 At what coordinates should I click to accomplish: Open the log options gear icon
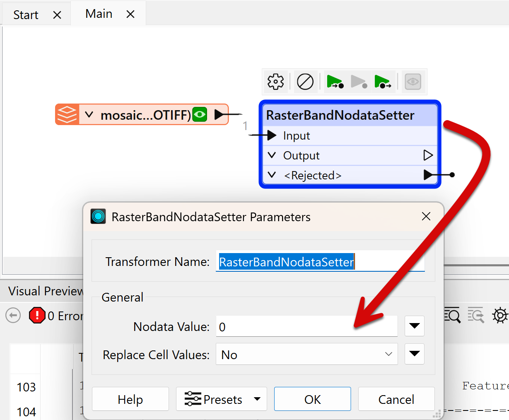[500, 316]
